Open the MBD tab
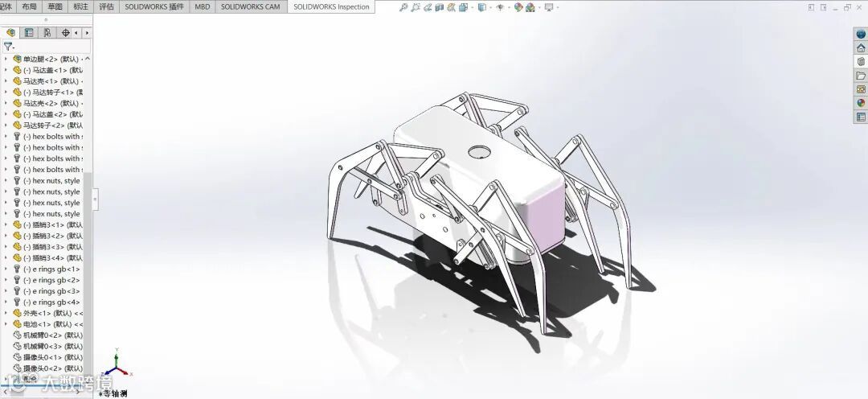This screenshot has height=399, width=868. click(202, 6)
